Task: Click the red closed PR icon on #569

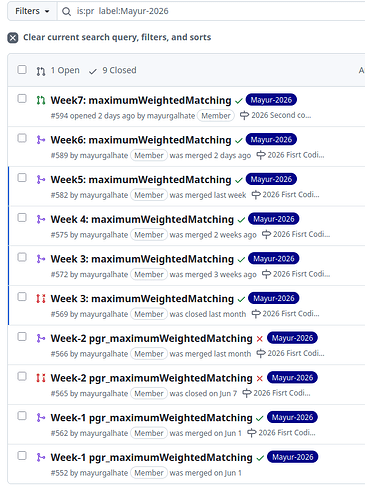Action: click(x=41, y=298)
